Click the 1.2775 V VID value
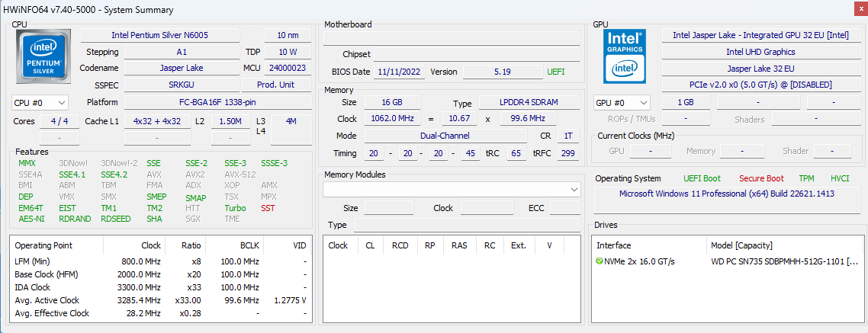 (290, 300)
